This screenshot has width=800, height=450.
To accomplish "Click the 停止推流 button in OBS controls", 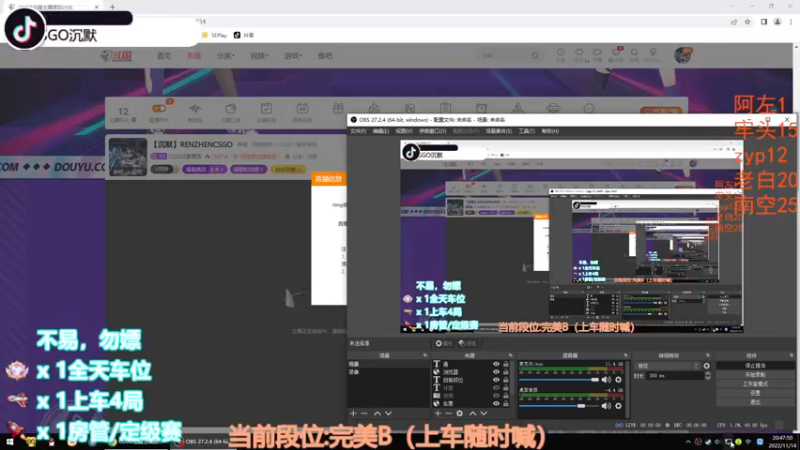I will pyautogui.click(x=755, y=366).
